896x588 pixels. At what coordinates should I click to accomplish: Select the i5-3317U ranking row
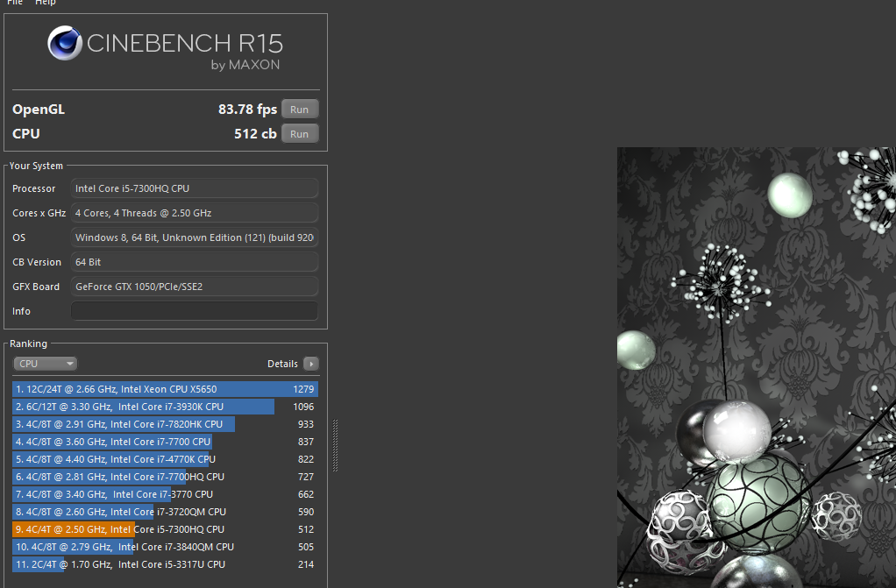(x=165, y=564)
